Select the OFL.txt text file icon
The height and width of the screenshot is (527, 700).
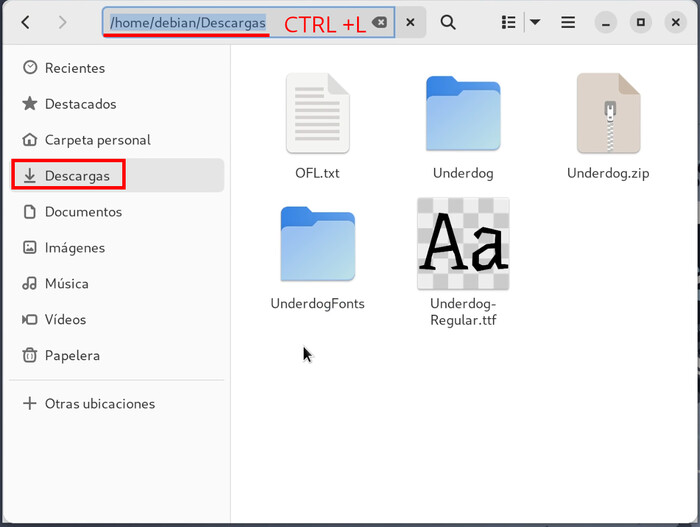point(317,113)
